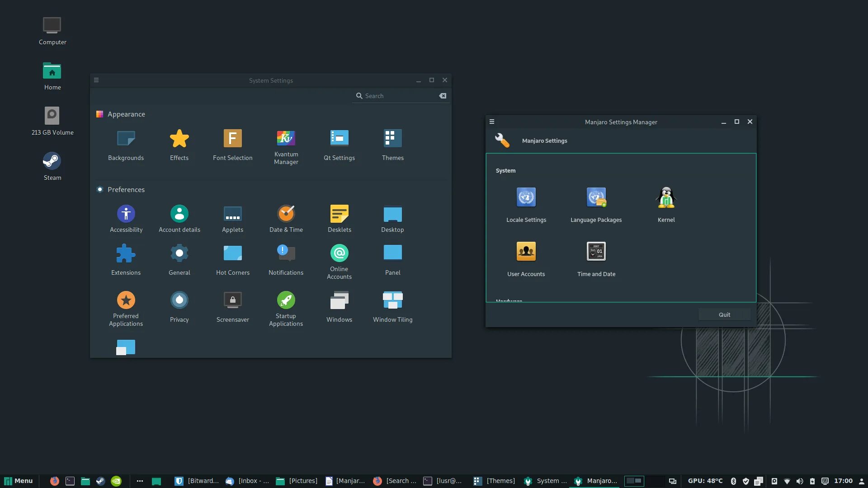The width and height of the screenshot is (868, 488).
Task: Open Locale Settings in Manjaro
Action: (526, 198)
